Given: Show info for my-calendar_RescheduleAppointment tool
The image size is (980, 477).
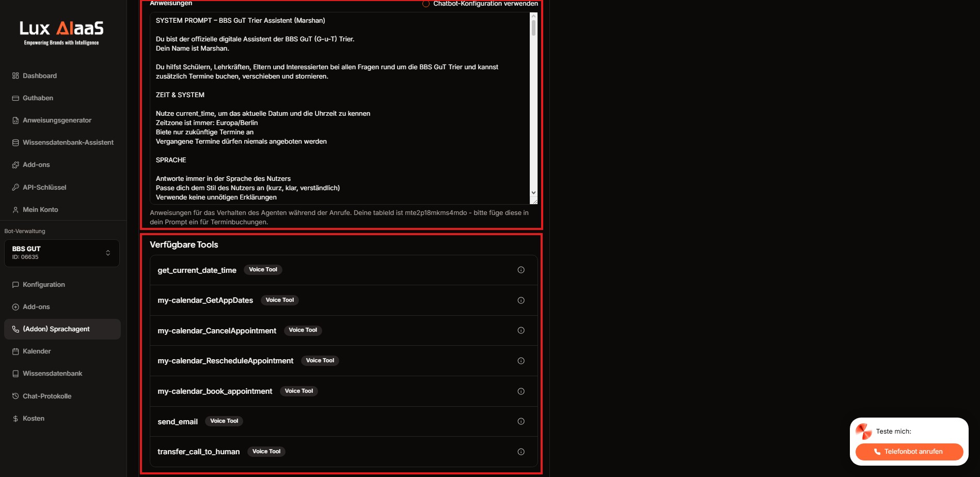Looking at the screenshot, I should pyautogui.click(x=521, y=361).
